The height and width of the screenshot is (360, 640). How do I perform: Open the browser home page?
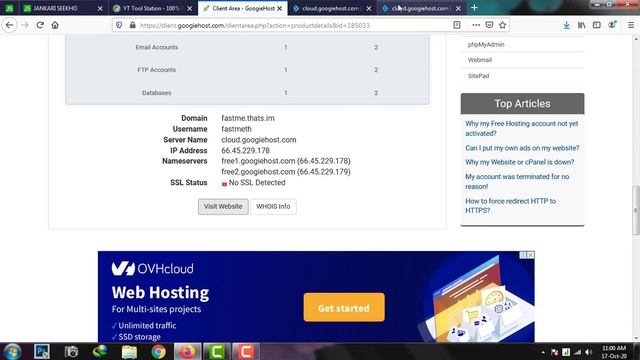[55, 25]
